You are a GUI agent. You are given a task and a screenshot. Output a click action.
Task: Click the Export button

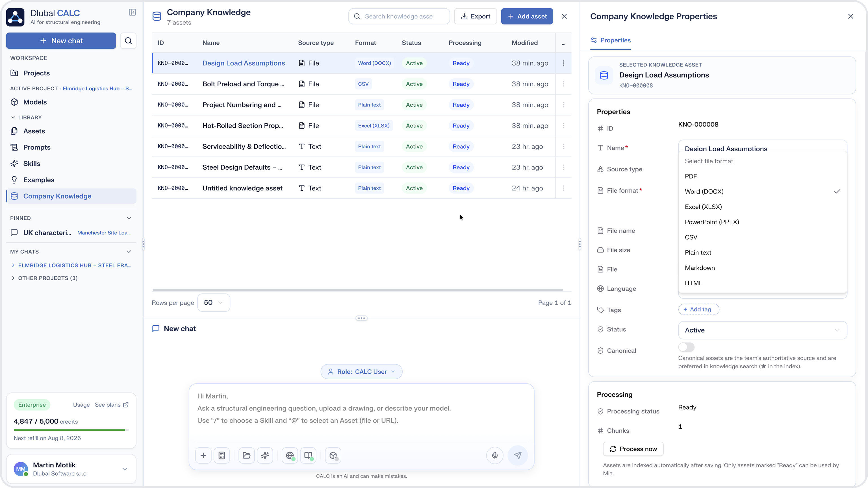coord(476,16)
